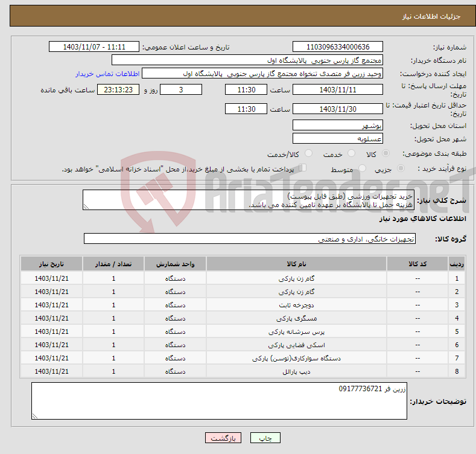Toggle the treasury bonds payment checkbox
The image size is (476, 454).
pos(303,168)
